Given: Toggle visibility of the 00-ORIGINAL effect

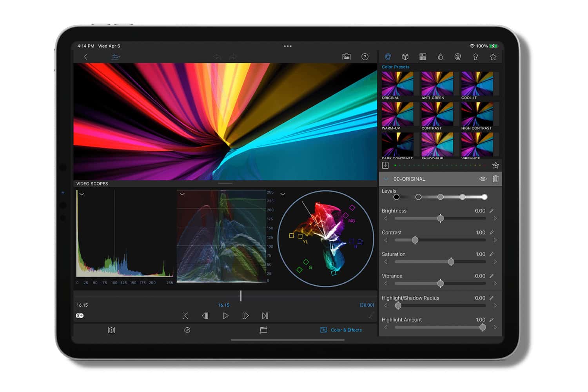Looking at the screenshot, I should coord(483,179).
